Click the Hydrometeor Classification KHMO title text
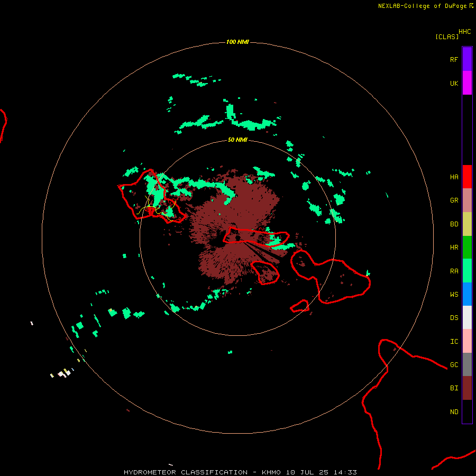Screen dimensions: 476x476 240,472
